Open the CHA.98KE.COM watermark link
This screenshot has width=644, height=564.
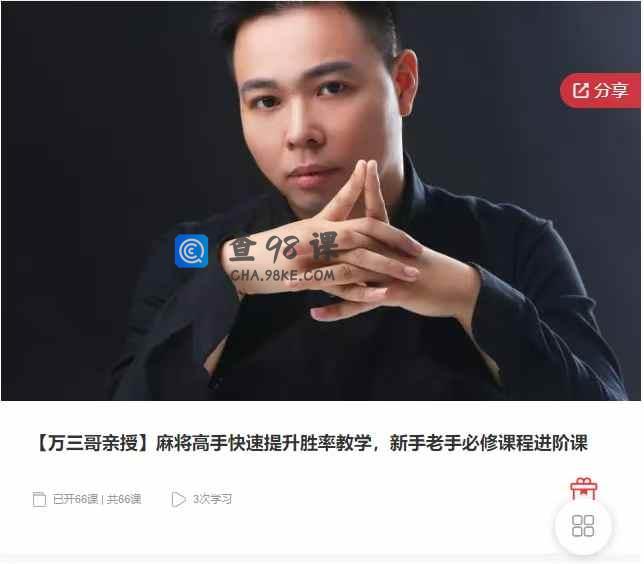click(x=282, y=275)
